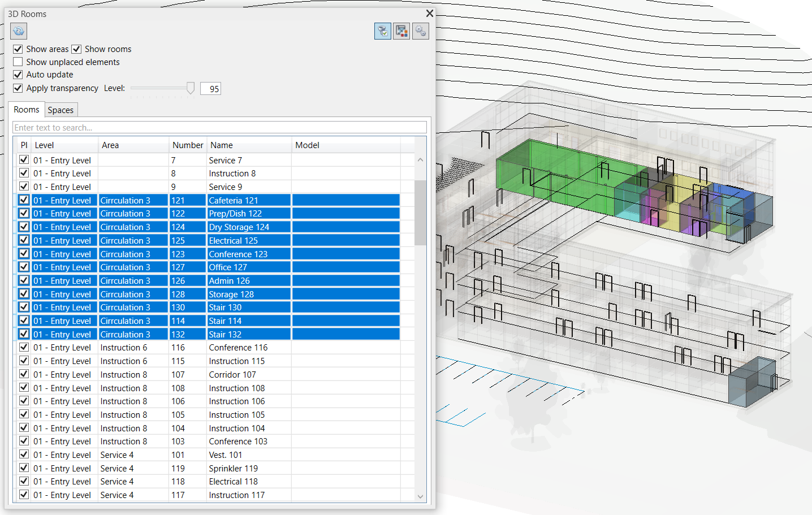Click the room search text box
This screenshot has height=515, width=812.
coord(219,128)
